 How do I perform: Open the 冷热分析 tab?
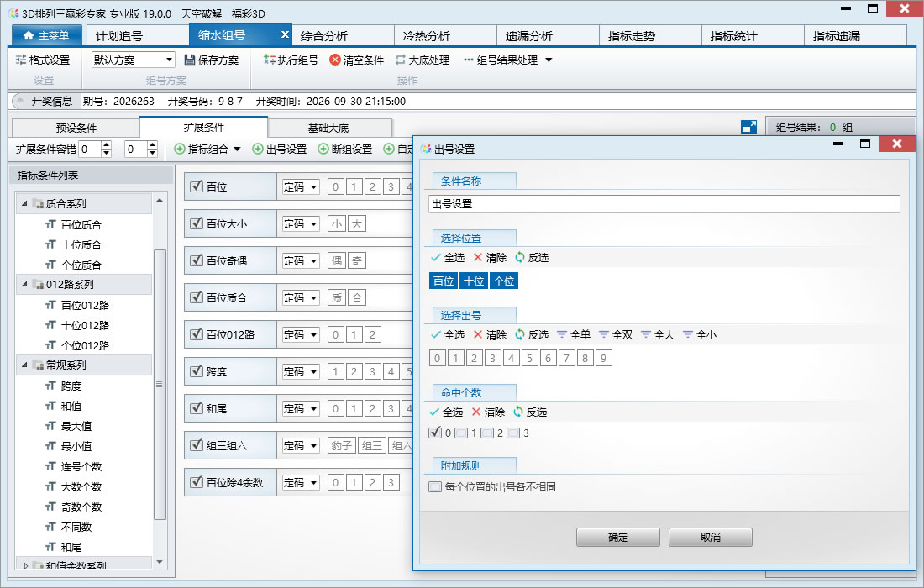point(445,36)
